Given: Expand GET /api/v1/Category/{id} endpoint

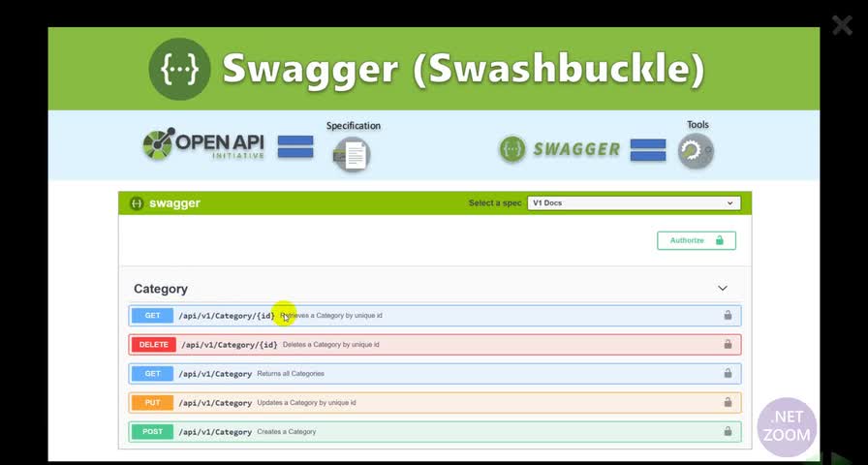Looking at the screenshot, I should [x=435, y=316].
